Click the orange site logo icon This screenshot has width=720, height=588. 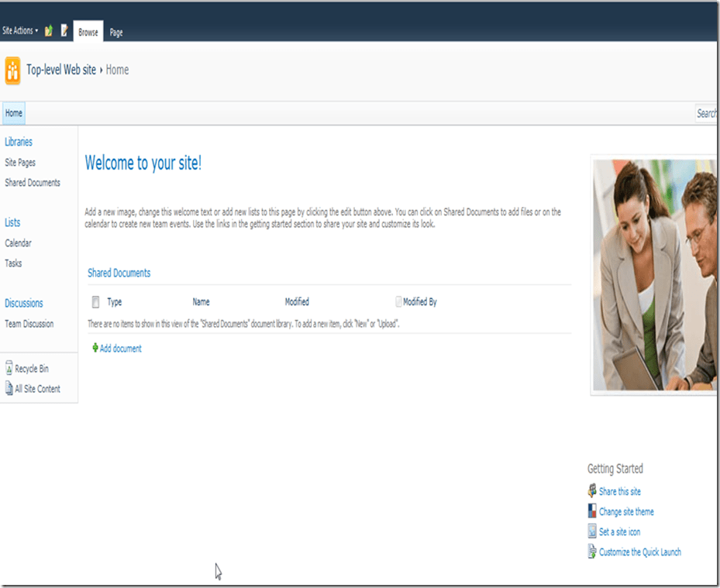tap(12, 70)
